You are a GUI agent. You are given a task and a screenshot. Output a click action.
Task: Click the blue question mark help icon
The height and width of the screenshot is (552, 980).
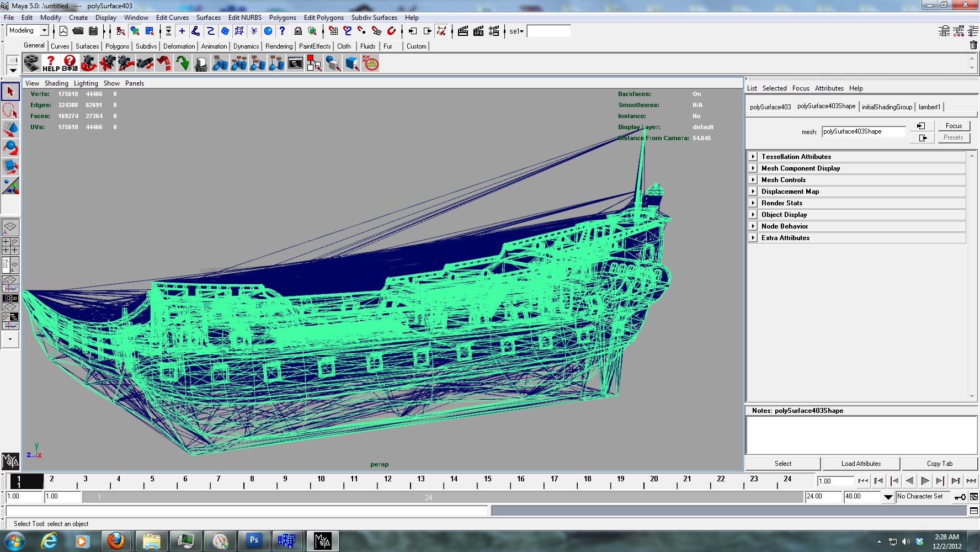click(x=283, y=31)
